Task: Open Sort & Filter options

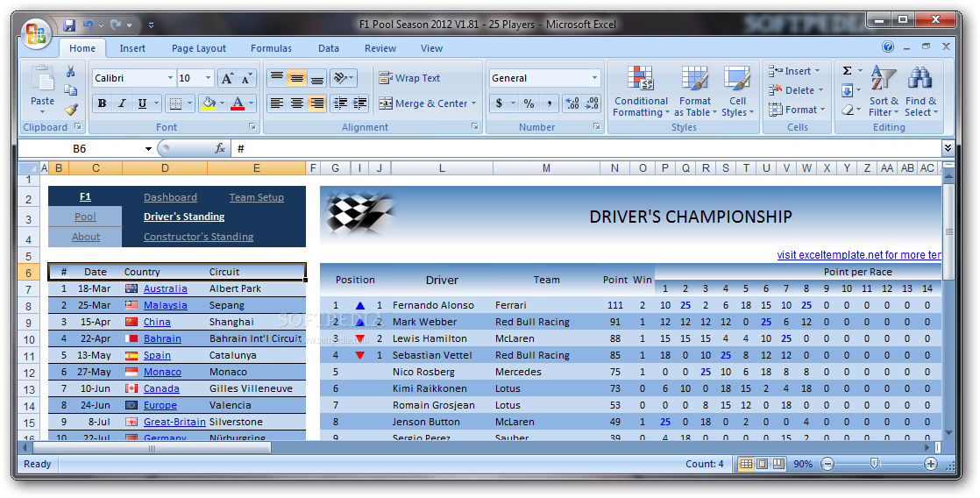Action: (x=883, y=90)
